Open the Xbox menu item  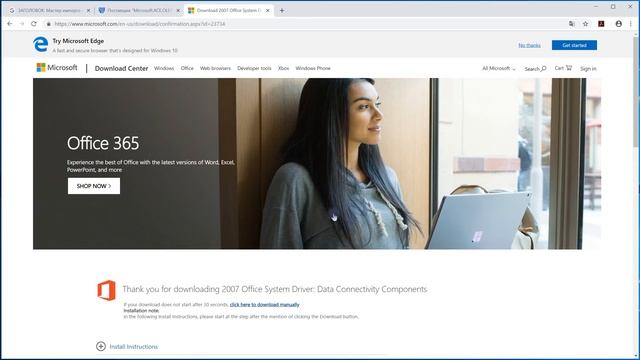click(283, 68)
